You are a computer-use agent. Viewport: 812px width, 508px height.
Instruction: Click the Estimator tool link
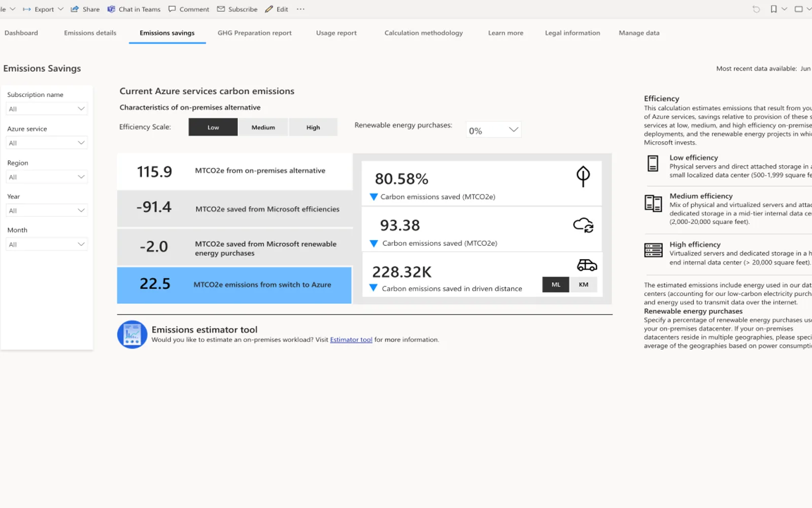point(351,339)
